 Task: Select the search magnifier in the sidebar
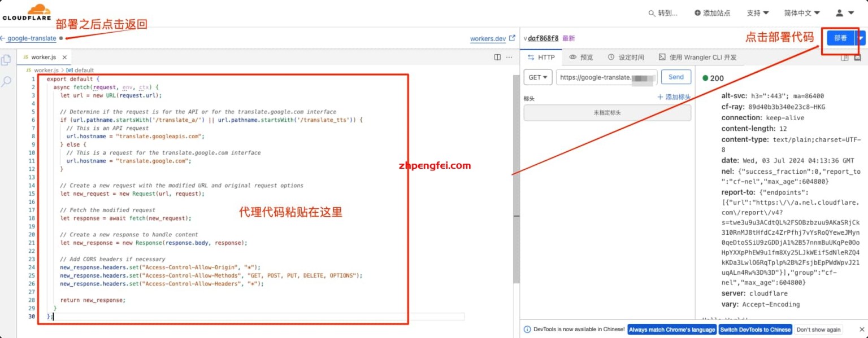pos(6,81)
